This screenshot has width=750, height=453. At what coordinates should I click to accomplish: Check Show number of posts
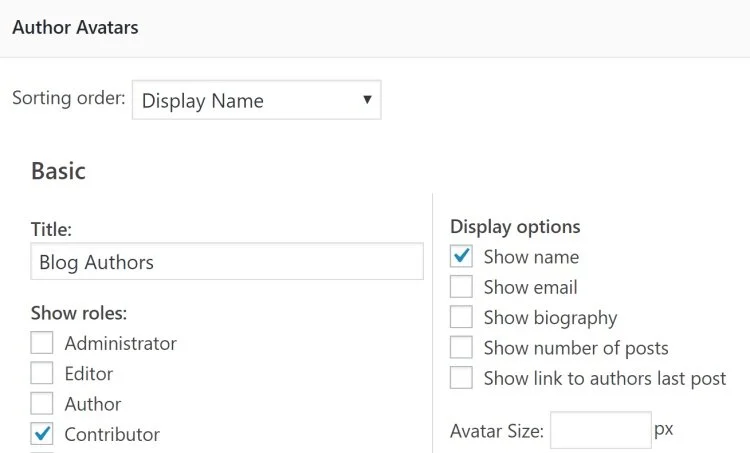461,348
